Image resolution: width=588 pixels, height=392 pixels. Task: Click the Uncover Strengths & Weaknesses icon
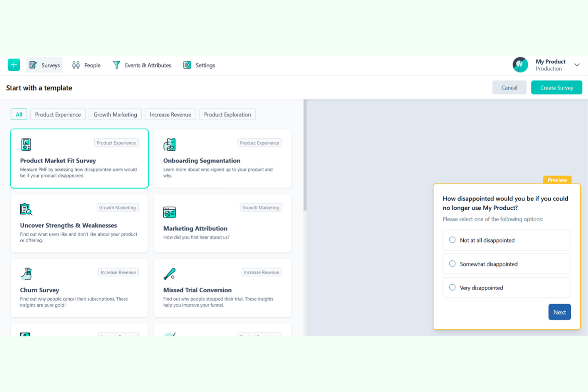click(26, 209)
